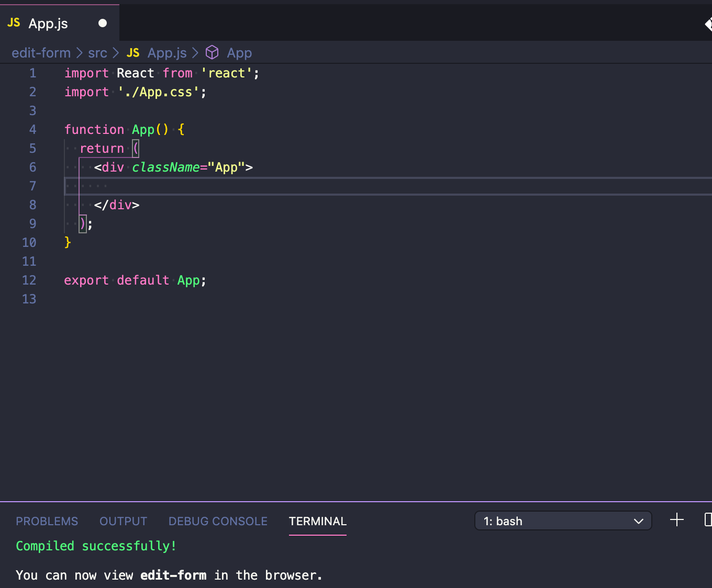Image resolution: width=712 pixels, height=588 pixels.
Task: Click 'default' keyword on line 12
Action: coord(143,280)
